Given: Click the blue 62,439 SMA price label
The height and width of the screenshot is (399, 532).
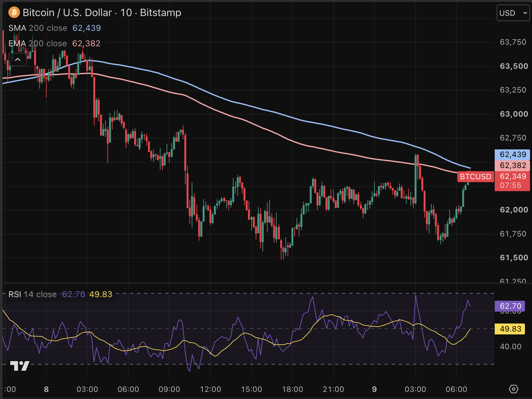Looking at the screenshot, I should pyautogui.click(x=513, y=155).
